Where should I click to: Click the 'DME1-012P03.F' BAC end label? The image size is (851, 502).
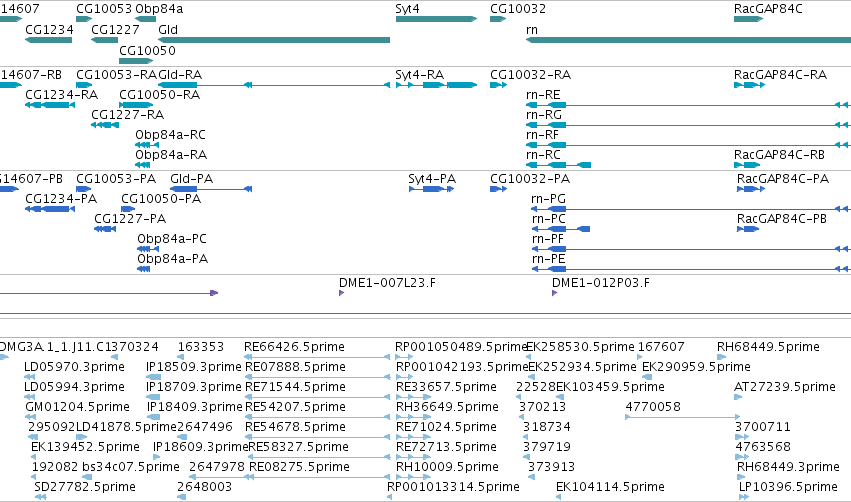(x=601, y=283)
